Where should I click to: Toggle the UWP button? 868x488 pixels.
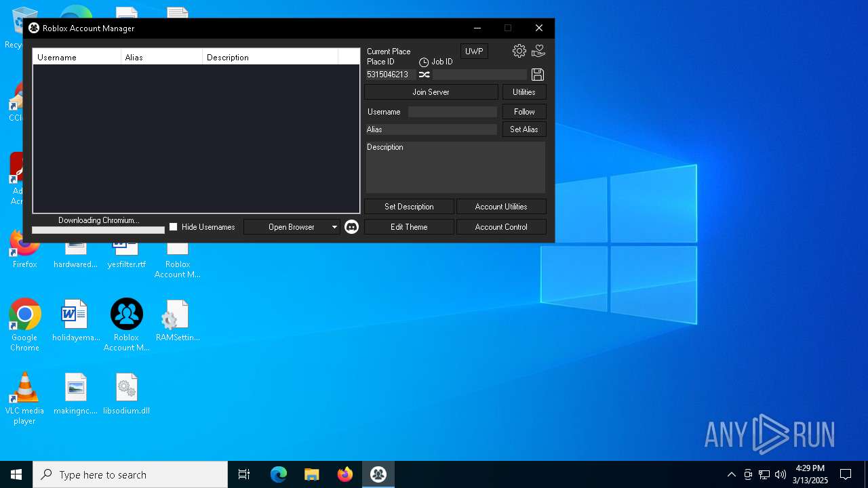point(474,52)
